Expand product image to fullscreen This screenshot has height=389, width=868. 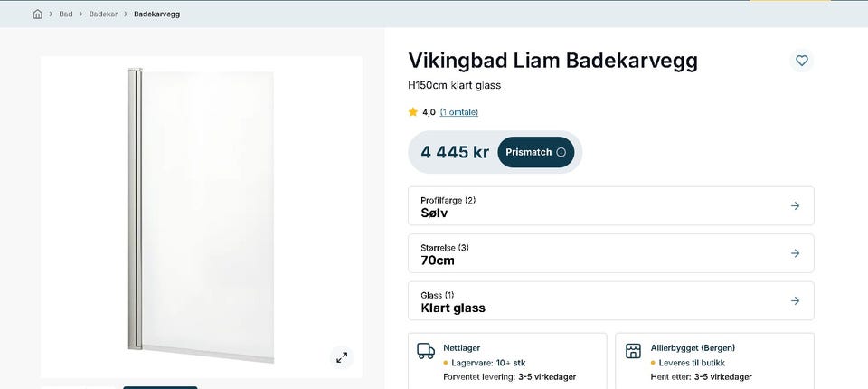[x=342, y=357]
